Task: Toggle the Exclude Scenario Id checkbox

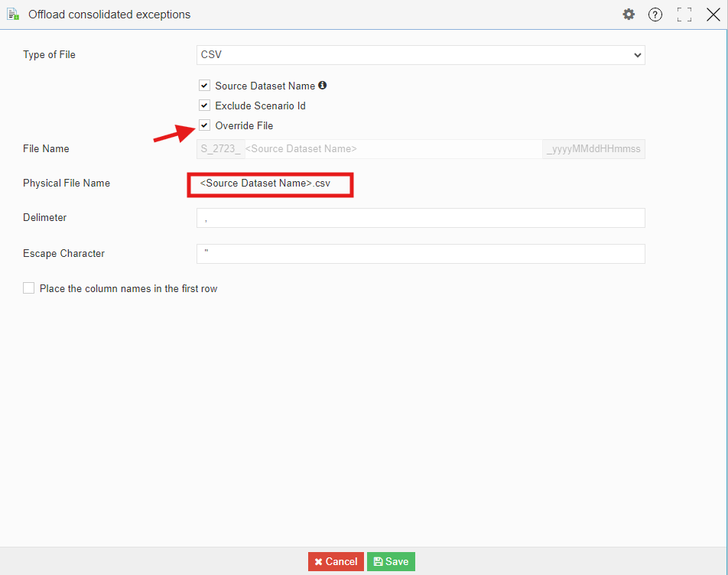Action: point(204,106)
